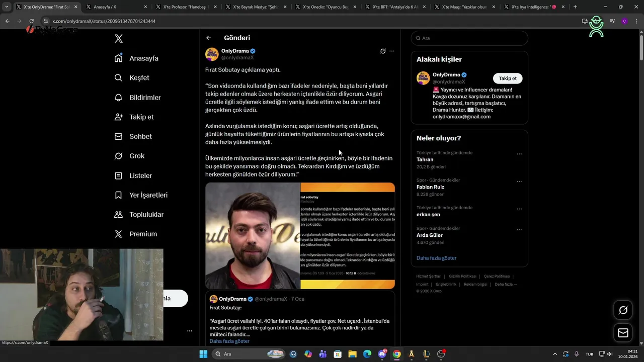This screenshot has height=362, width=644.
Task: Open Discord from taskbar
Action: click(x=382, y=354)
